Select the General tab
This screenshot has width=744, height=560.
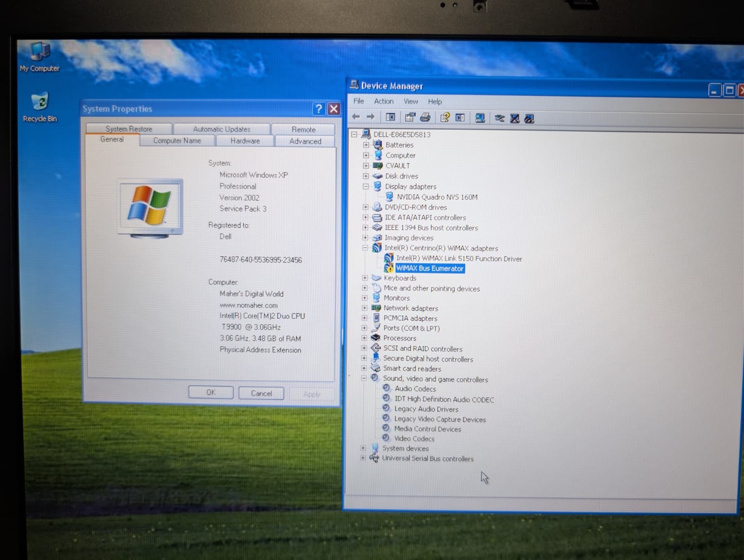pos(112,139)
